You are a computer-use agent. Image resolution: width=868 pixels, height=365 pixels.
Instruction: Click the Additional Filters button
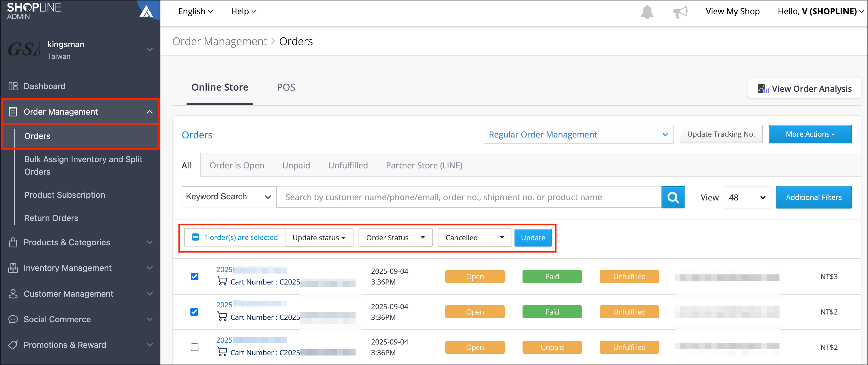pos(813,197)
